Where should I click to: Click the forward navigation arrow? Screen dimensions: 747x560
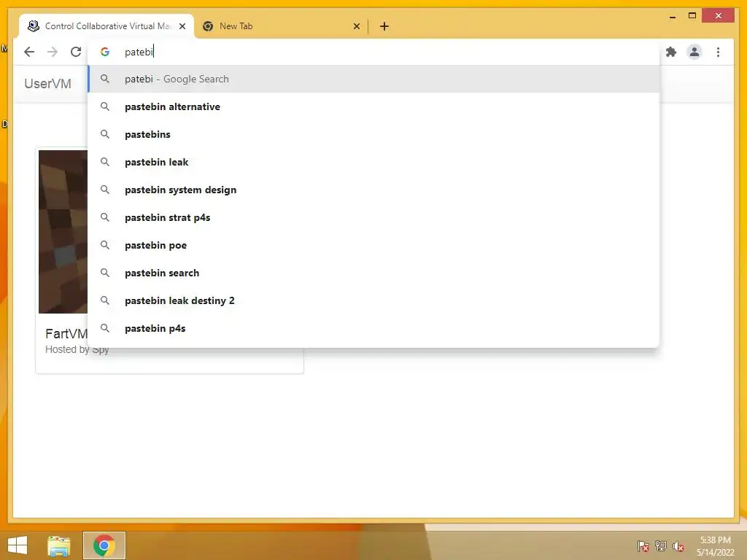point(53,52)
